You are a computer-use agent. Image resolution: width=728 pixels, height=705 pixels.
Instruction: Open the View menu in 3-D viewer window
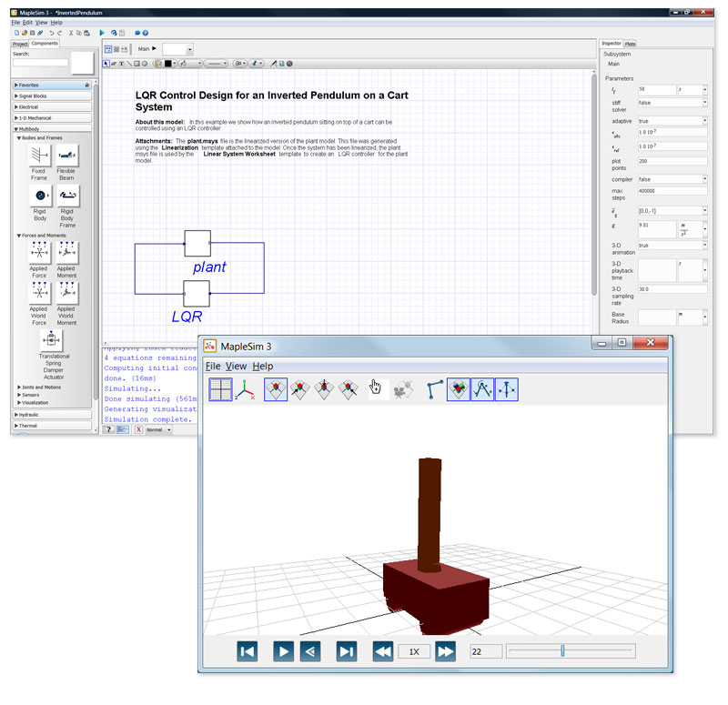pos(236,366)
